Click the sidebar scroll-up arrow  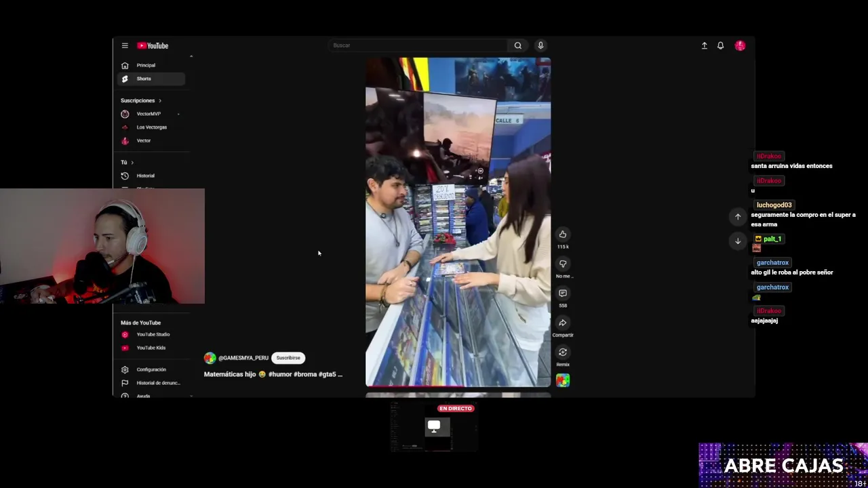point(191,56)
